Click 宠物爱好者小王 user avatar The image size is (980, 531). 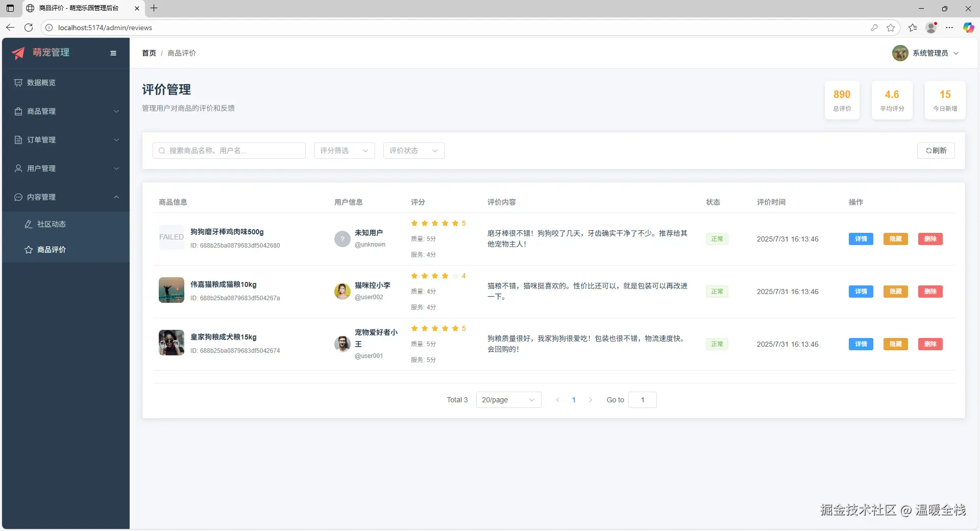coord(342,344)
